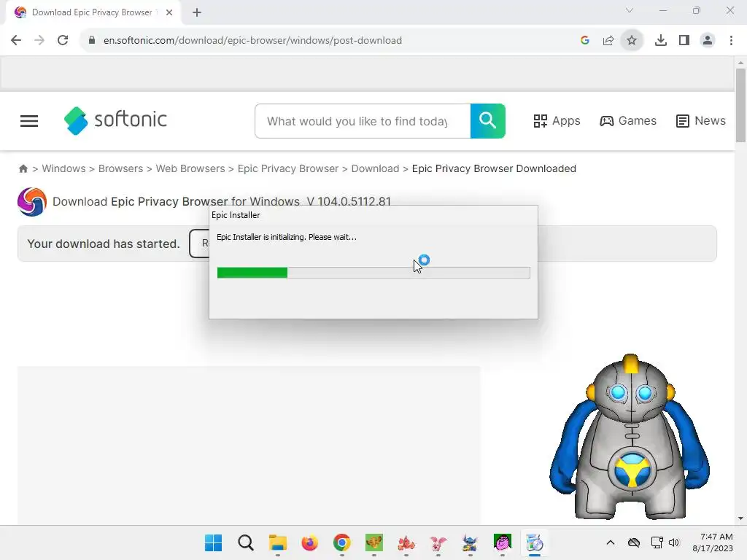Open the Browsers breadcrumb link

click(120, 168)
